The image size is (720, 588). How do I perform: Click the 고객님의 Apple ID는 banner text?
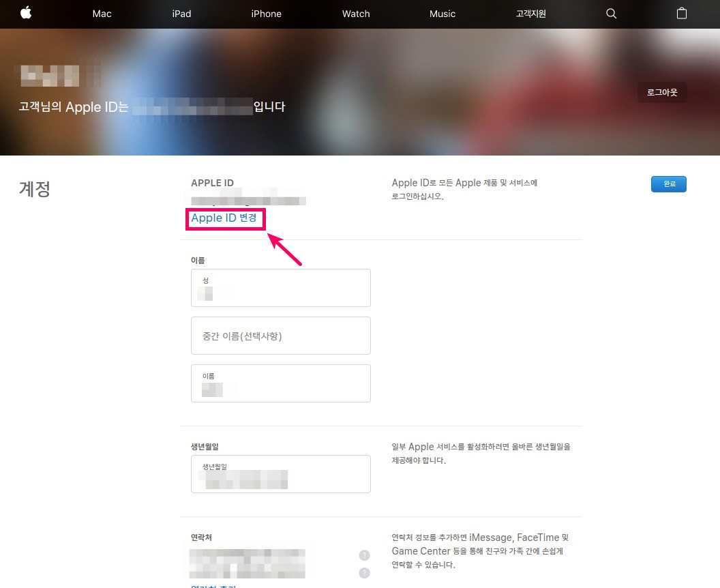[x=74, y=107]
